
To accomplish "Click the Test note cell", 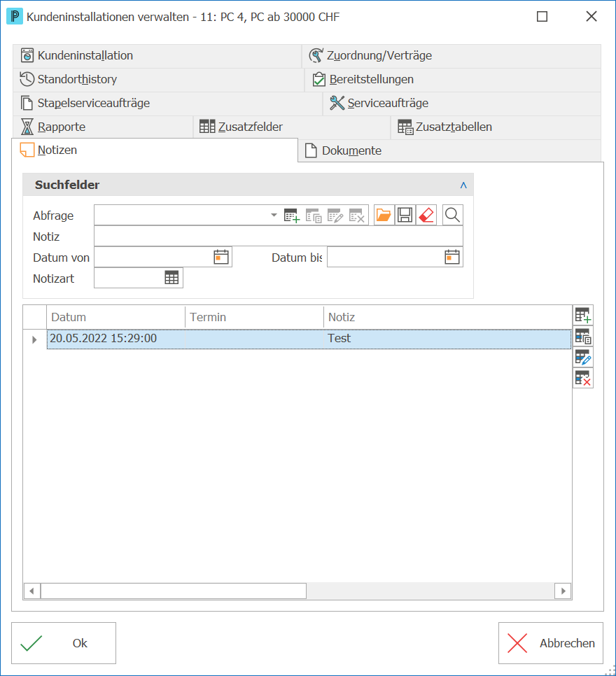I will point(447,339).
